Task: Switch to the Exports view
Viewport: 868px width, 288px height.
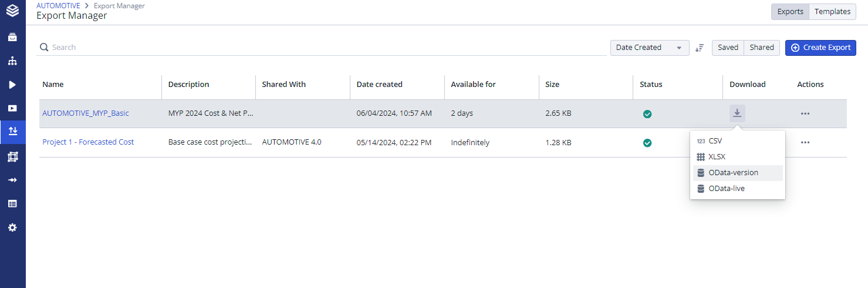Action: tap(790, 12)
